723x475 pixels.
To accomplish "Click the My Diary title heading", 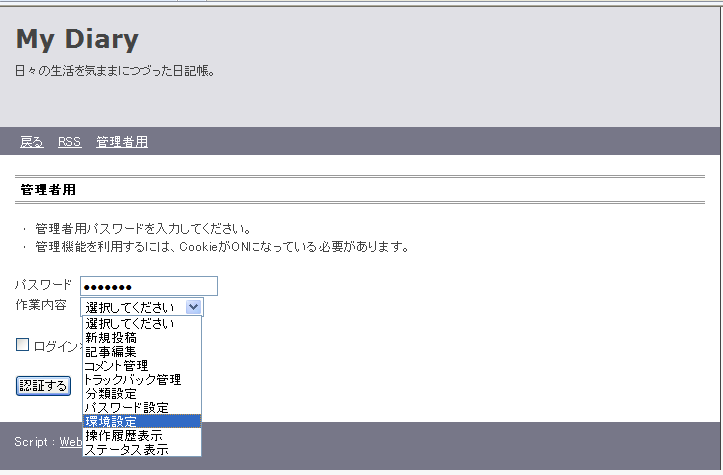I will pos(77,39).
